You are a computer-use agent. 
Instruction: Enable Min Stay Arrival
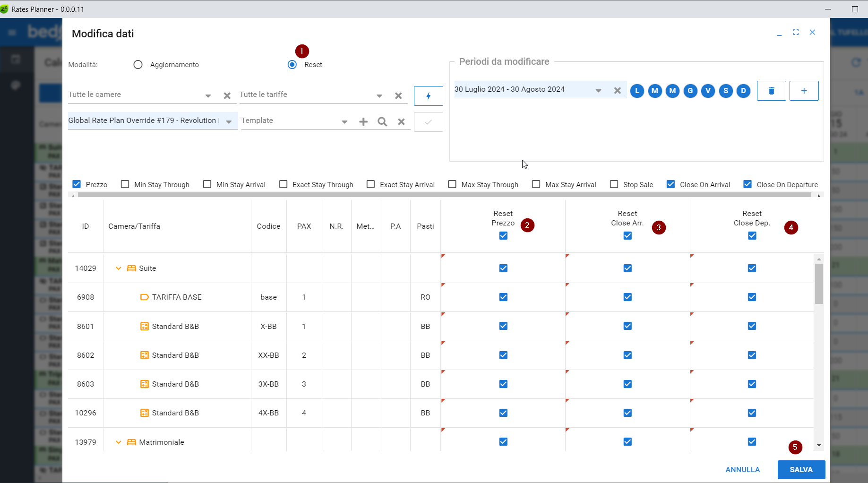coord(207,184)
